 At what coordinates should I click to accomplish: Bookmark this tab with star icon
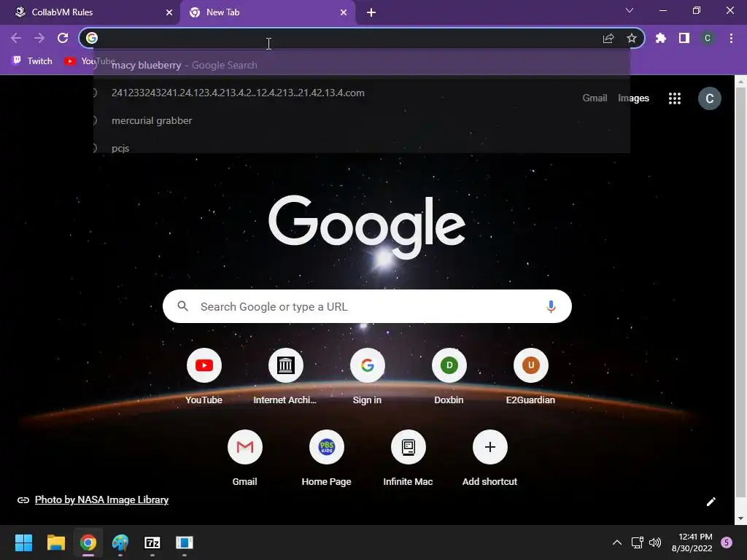click(632, 38)
